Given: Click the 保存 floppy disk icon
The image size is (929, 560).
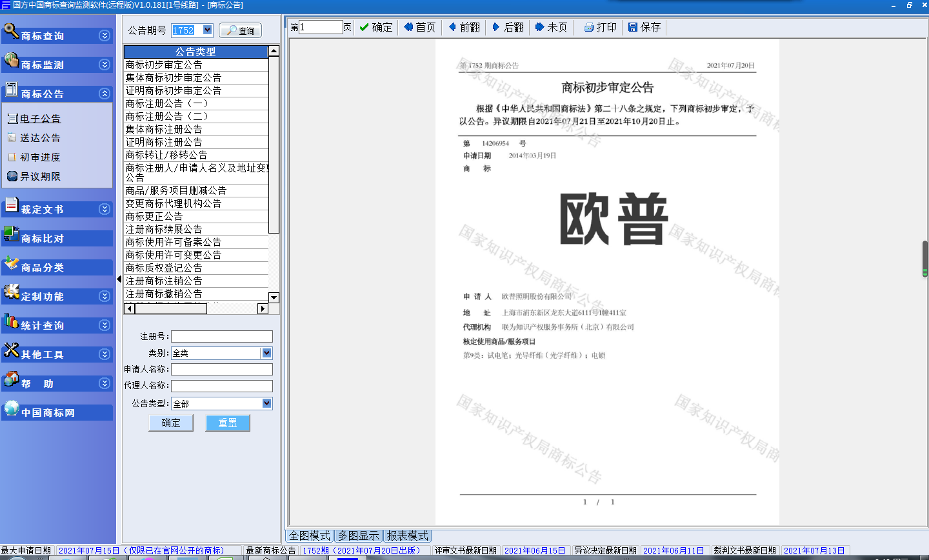Looking at the screenshot, I should (633, 27).
